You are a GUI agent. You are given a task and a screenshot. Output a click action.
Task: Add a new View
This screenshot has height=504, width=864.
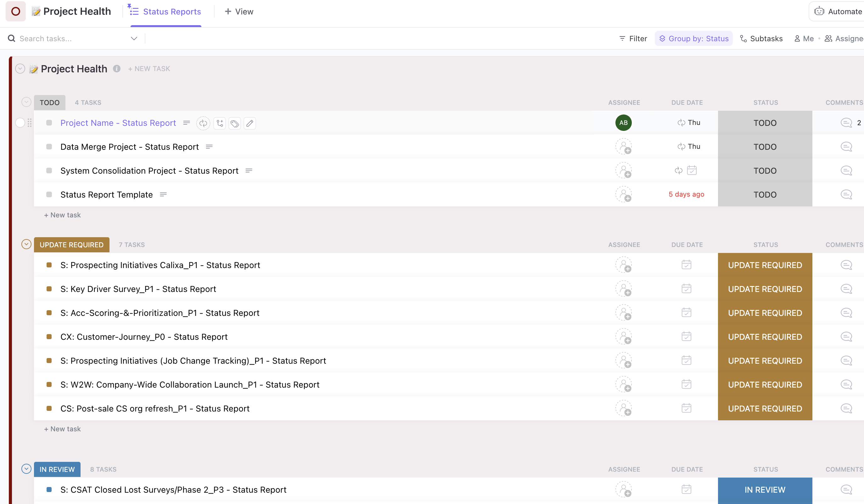click(239, 12)
